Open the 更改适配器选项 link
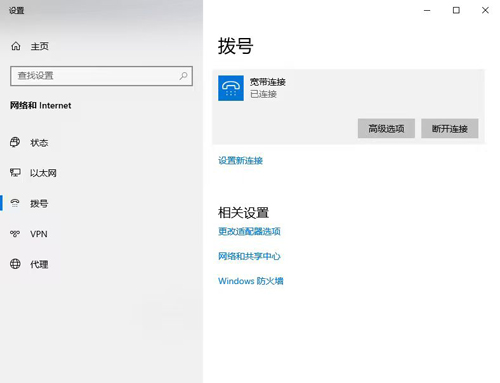The width and height of the screenshot is (500, 383). tap(249, 231)
